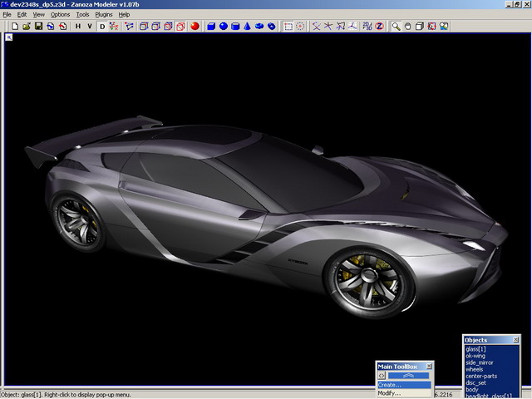Collapse Main ToolBox using the chevron bar
Viewport: 532px width, 399px height.
[409, 376]
